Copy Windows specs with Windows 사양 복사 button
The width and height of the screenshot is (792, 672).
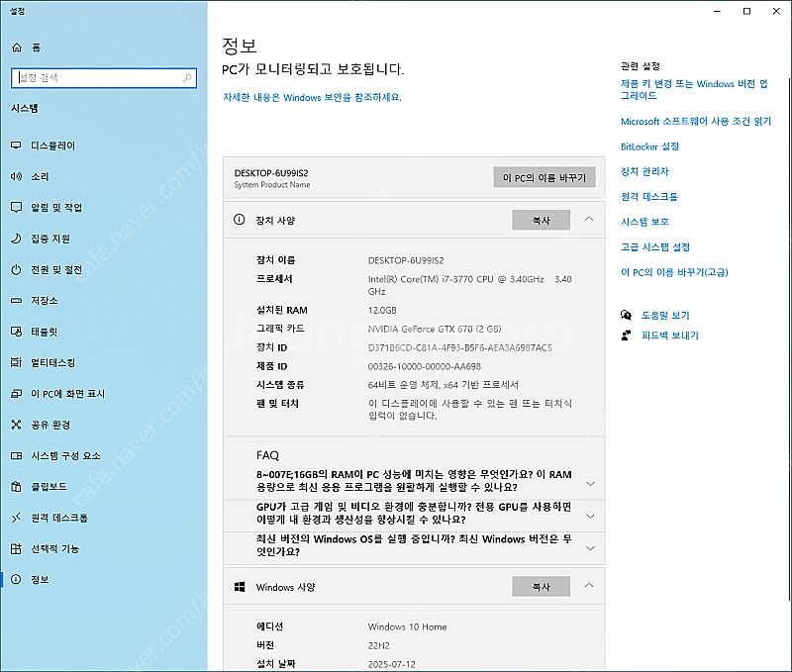(541, 587)
